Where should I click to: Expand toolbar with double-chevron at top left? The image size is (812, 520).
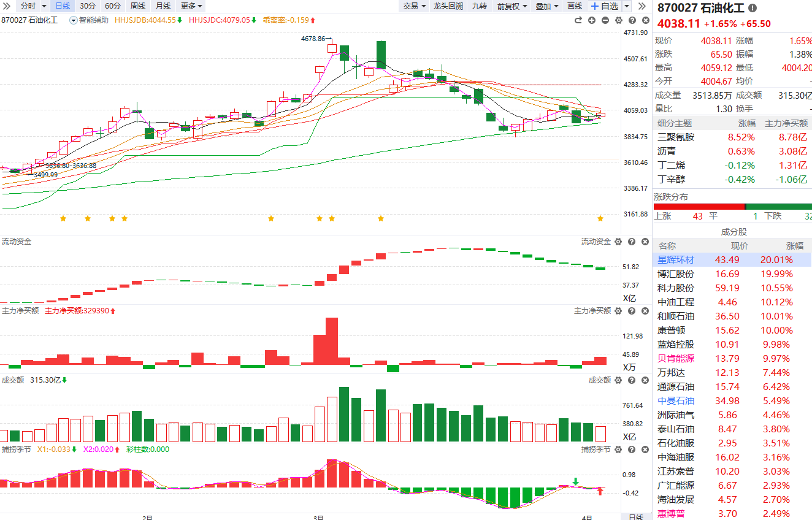pyautogui.click(x=6, y=6)
